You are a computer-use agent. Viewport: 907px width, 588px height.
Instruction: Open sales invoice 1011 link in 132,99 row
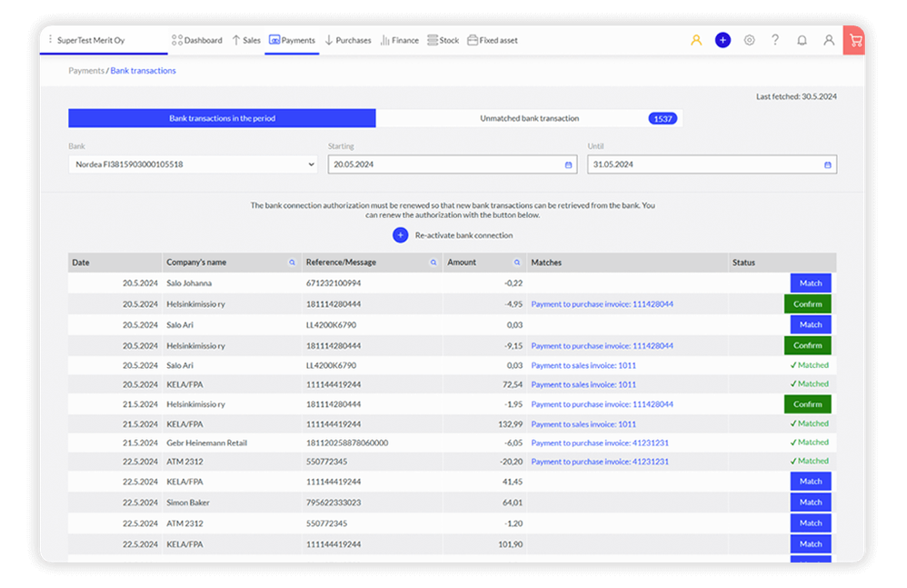click(x=583, y=424)
